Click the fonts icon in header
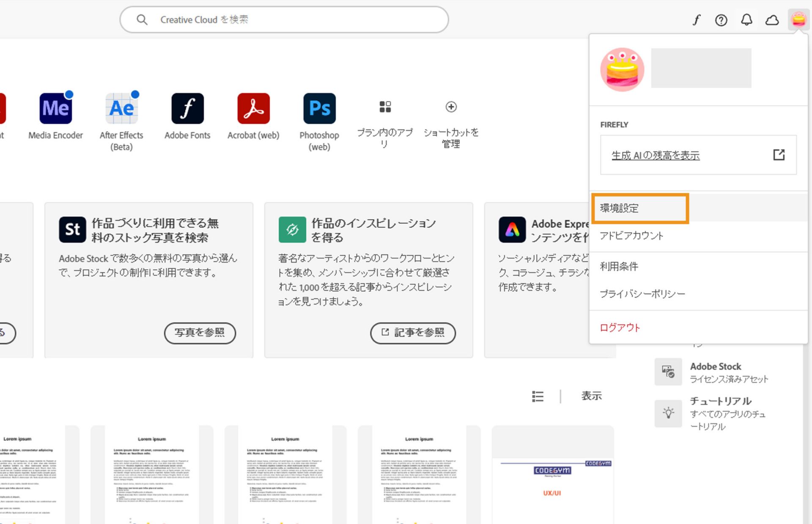Viewport: 812px width, 524px height. point(696,20)
